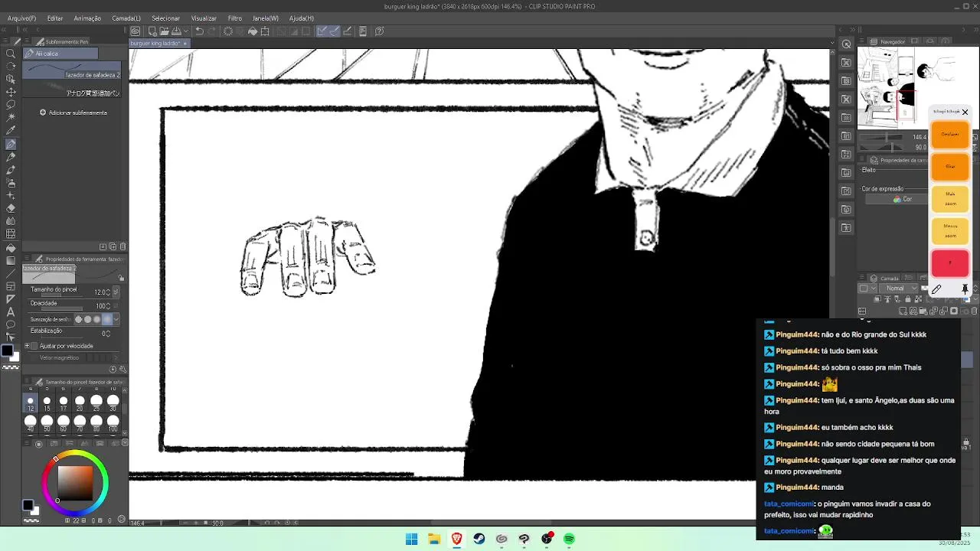Screen dimensions: 980x551
Task: Click the color wheel square
Action: tap(76, 482)
